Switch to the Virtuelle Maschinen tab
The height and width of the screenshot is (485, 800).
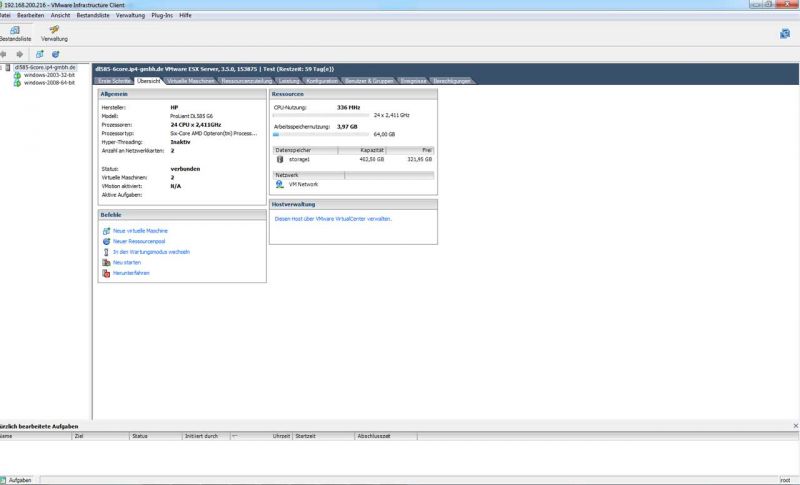(x=191, y=81)
